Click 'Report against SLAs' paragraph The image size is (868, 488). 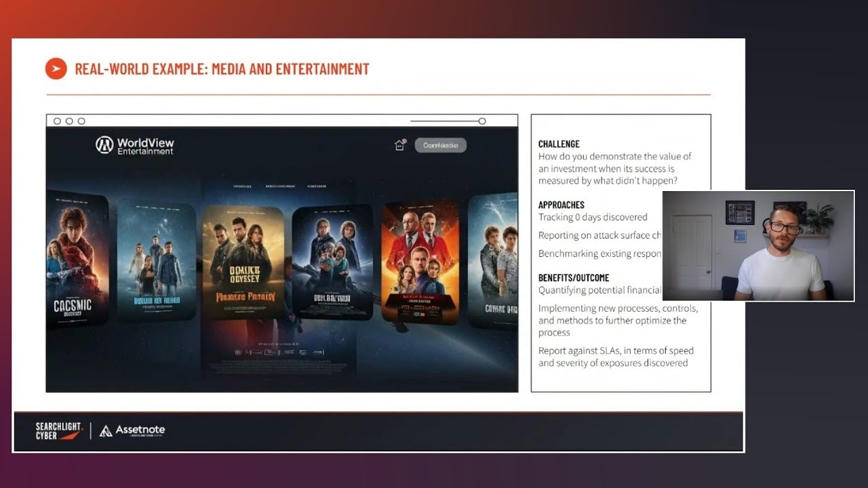616,357
